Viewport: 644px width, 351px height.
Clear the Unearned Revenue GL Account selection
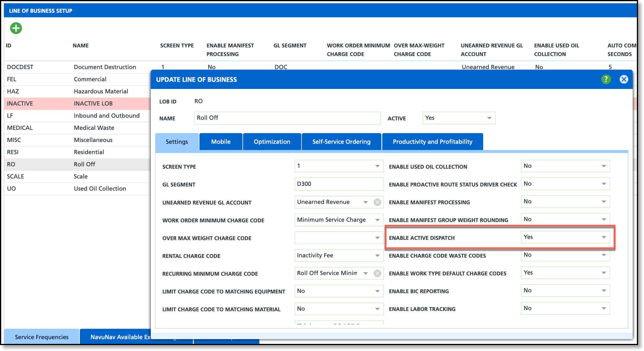click(377, 202)
